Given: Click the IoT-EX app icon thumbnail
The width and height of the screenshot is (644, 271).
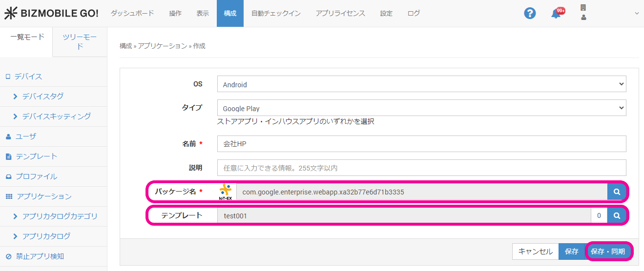Looking at the screenshot, I should tap(226, 192).
